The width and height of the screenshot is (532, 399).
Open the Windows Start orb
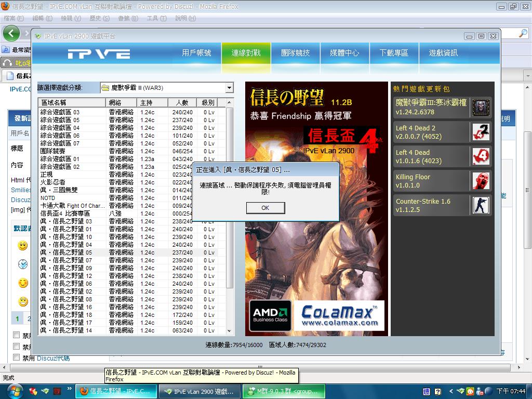12,391
